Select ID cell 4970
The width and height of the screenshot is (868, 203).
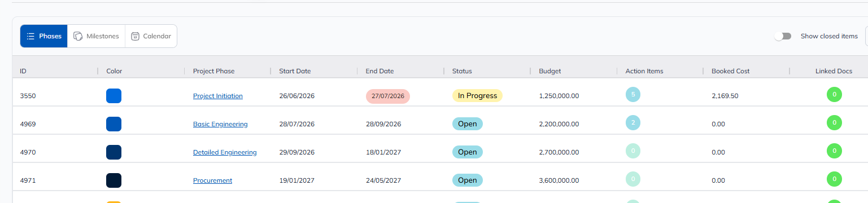pyautogui.click(x=28, y=152)
